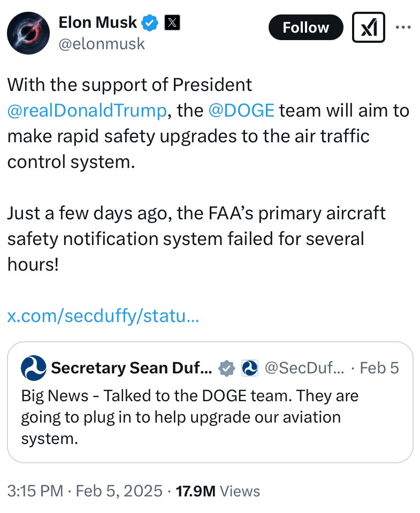
Task: Open the @elonmusk handle link
Action: click(101, 43)
